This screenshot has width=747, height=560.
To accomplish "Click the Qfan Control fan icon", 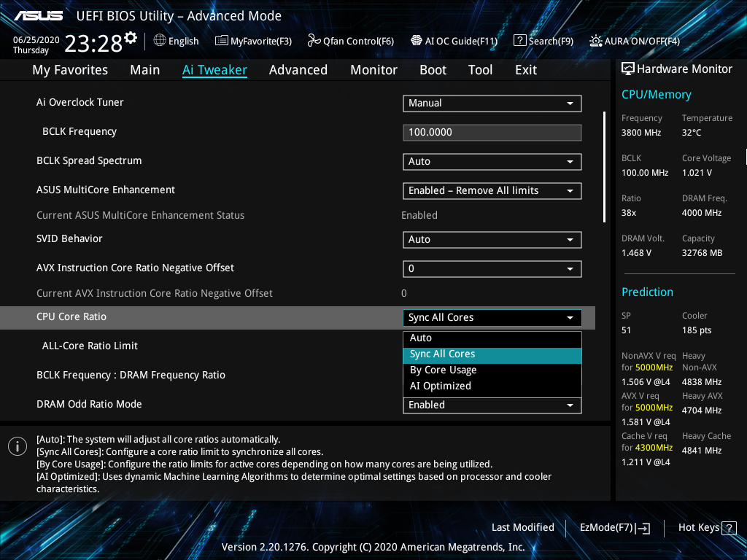I will pyautogui.click(x=314, y=41).
